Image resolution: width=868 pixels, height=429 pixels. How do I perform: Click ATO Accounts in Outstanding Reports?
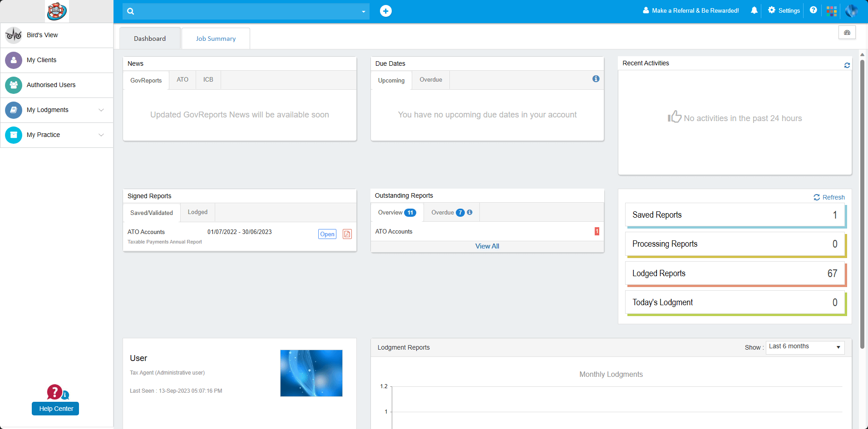(x=394, y=231)
